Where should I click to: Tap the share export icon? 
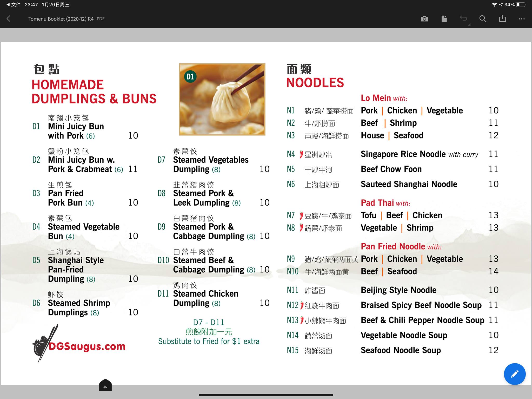(502, 19)
